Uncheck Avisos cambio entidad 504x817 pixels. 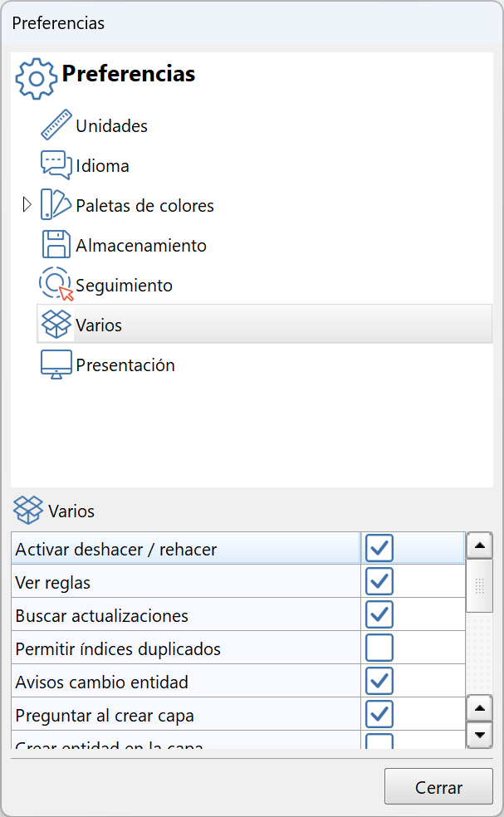(379, 681)
